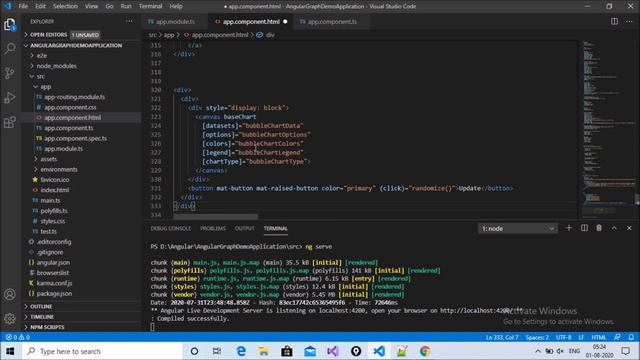Click LF end of line selector
This screenshot has height=360, width=640.
[x=581, y=337]
